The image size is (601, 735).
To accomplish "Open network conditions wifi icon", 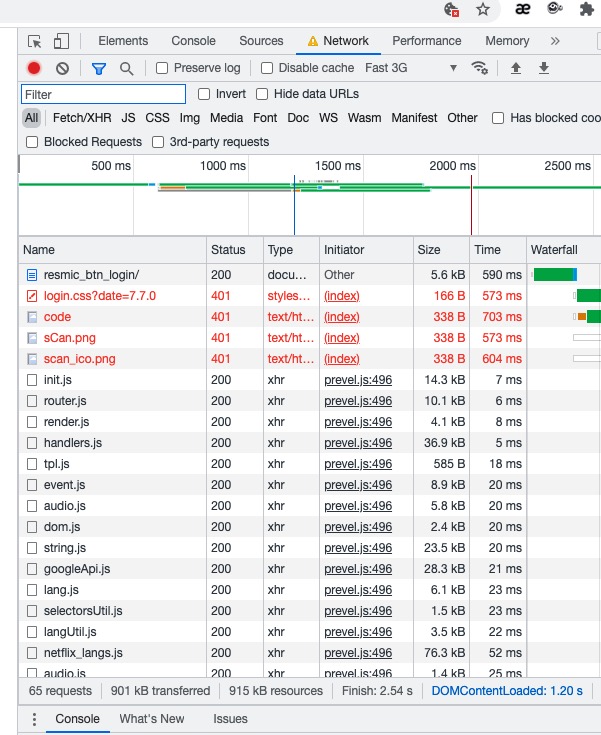I will pyautogui.click(x=480, y=68).
